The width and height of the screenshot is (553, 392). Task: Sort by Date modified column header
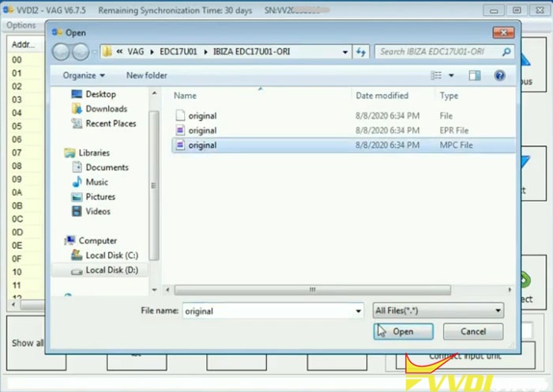[x=382, y=96]
